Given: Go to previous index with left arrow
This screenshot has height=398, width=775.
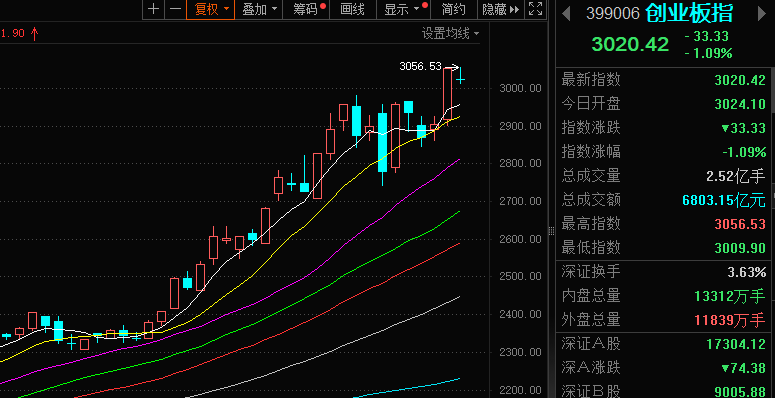Looking at the screenshot, I should [566, 14].
